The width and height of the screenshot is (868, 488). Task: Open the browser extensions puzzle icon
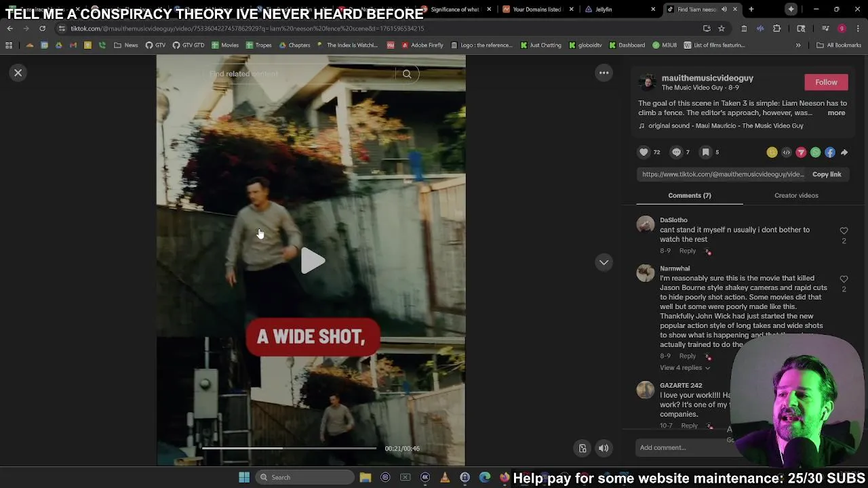(776, 28)
